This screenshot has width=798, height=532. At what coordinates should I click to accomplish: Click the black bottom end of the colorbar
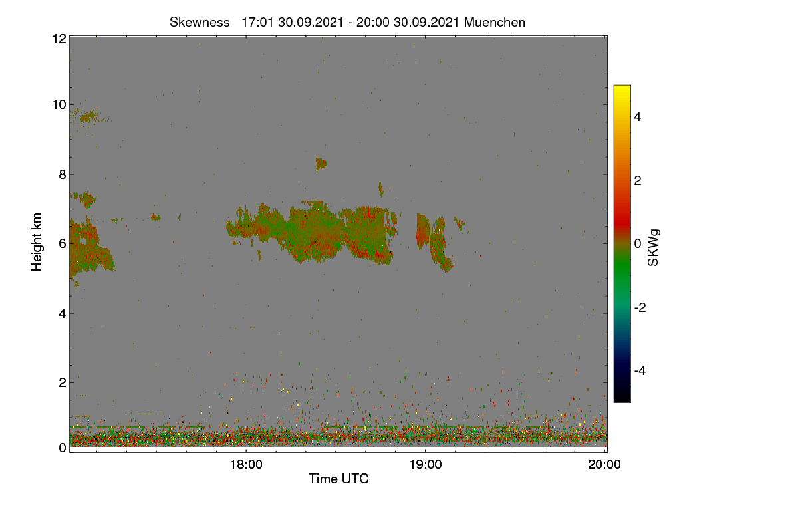[x=622, y=396]
